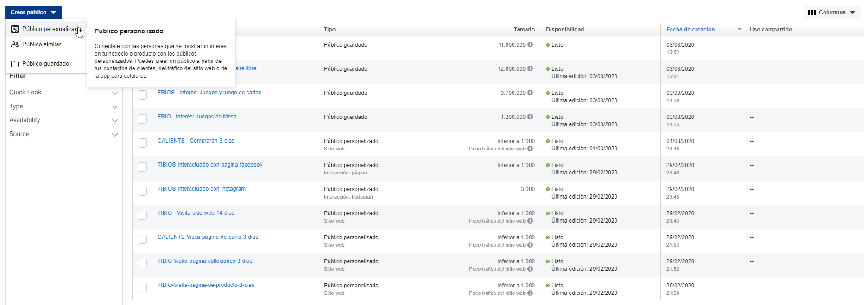Click info icon next to 11.000.000 size
Screen dimensions: 868x305
tap(530, 45)
